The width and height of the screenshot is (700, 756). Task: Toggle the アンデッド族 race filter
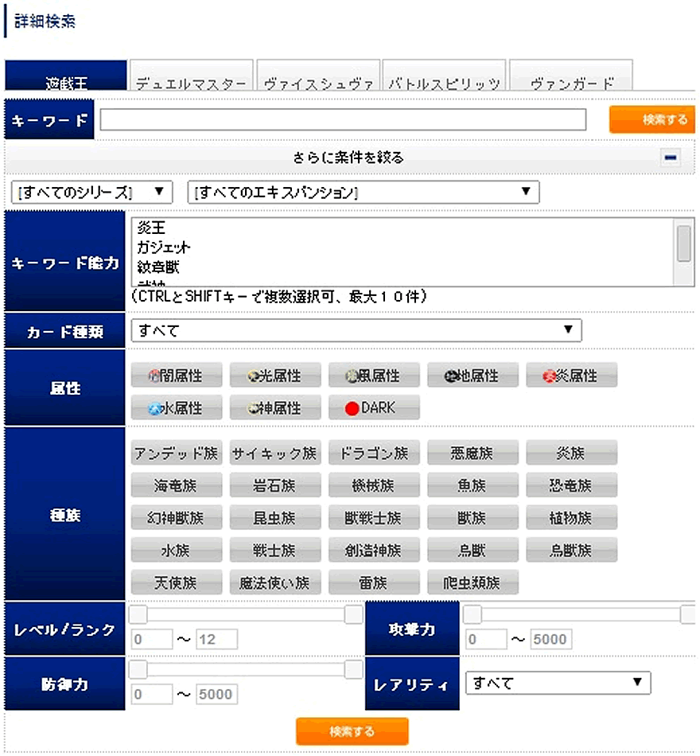click(177, 453)
